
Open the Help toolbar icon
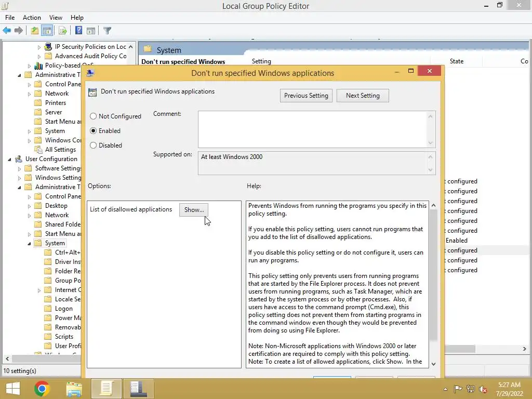click(78, 31)
